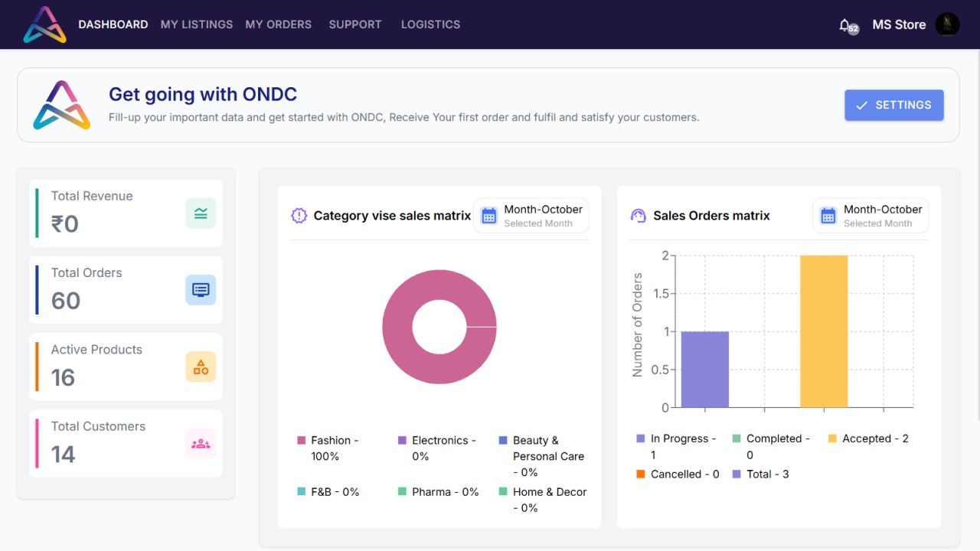The image size is (980, 551).
Task: Click the ONDC logo in the banner card
Action: point(62,105)
